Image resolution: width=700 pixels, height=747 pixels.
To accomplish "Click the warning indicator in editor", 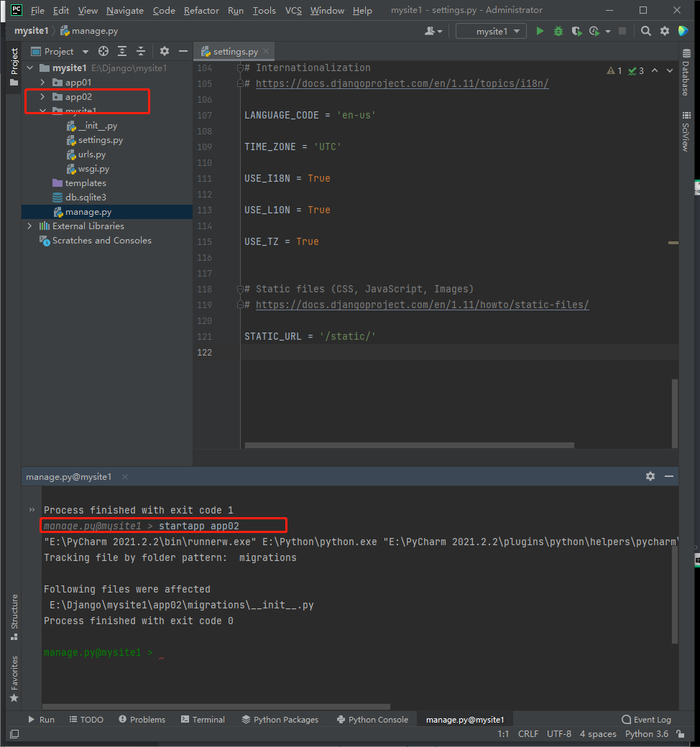I will pyautogui.click(x=614, y=71).
